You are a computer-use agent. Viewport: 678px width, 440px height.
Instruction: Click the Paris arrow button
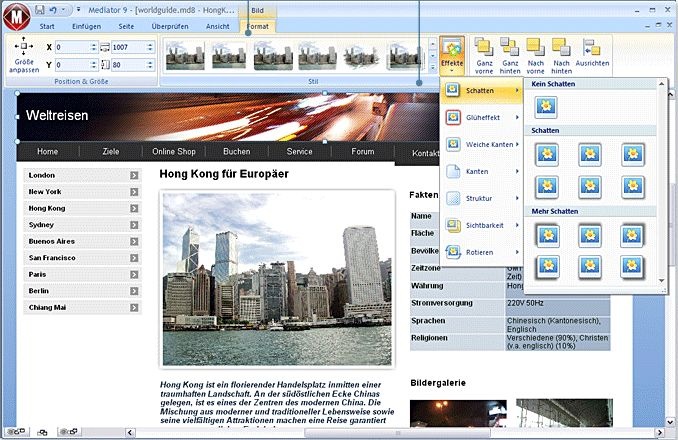pyautogui.click(x=134, y=274)
